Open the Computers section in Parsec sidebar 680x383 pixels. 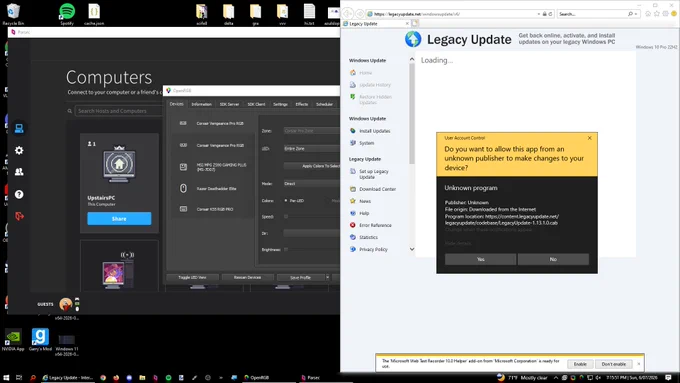pos(19,128)
